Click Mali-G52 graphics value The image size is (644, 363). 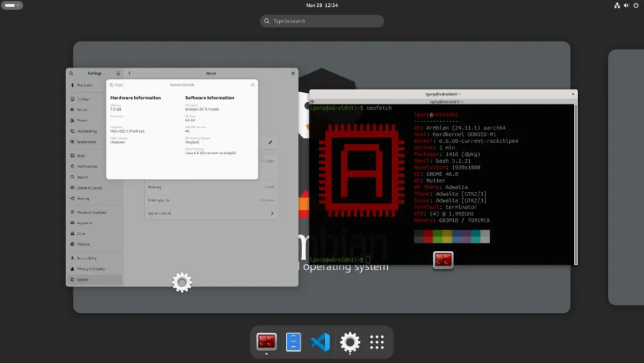pyautogui.click(x=127, y=131)
